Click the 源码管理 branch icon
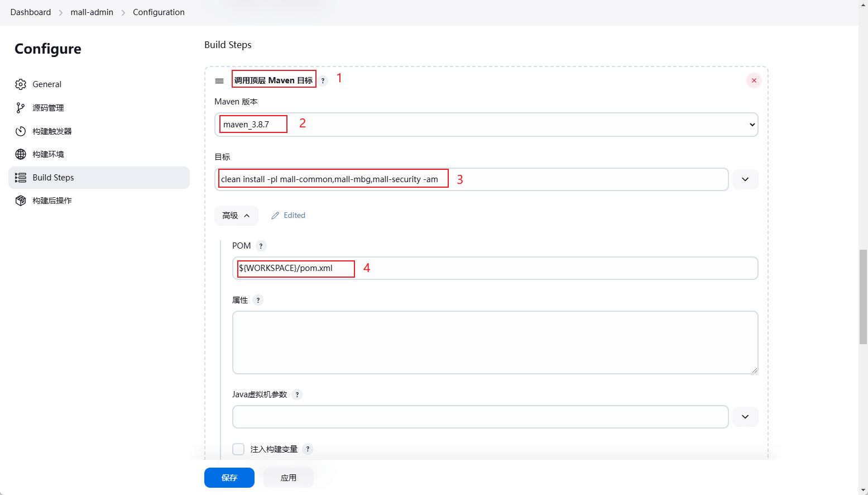This screenshot has width=868, height=495. point(21,108)
